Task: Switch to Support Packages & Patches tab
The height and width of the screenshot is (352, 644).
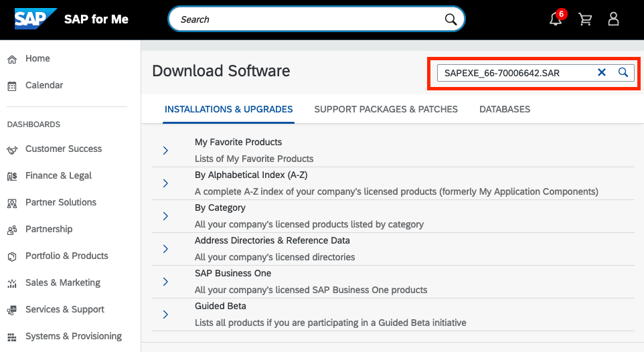Action: (x=386, y=109)
